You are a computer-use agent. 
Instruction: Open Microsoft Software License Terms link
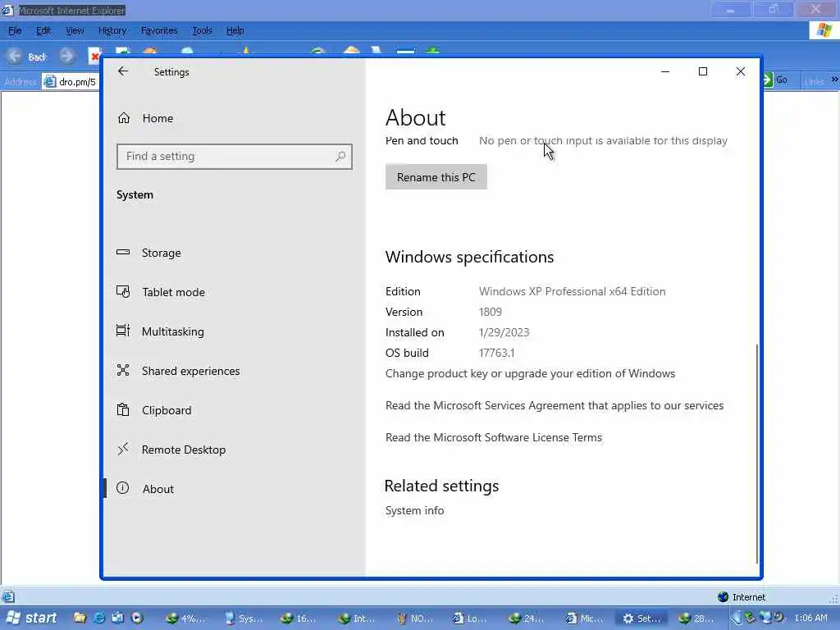pos(493,437)
